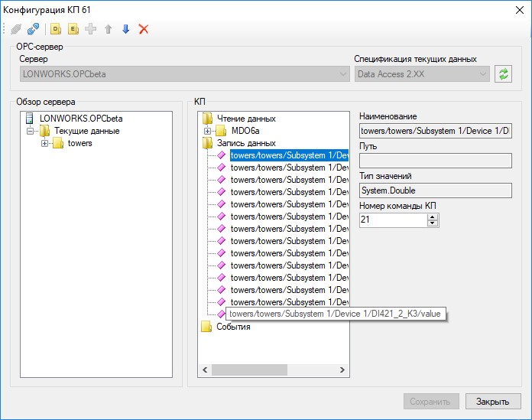Collapse the Текущие данные node

point(30,131)
